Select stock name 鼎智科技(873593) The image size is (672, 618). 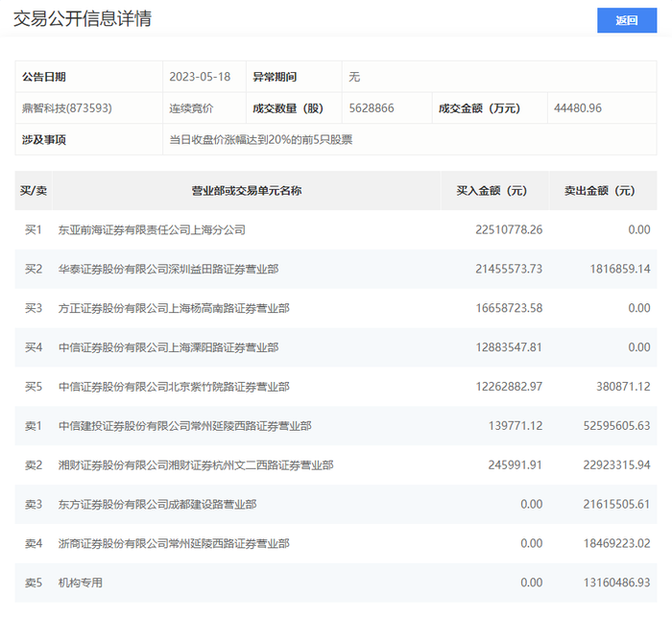(x=67, y=107)
